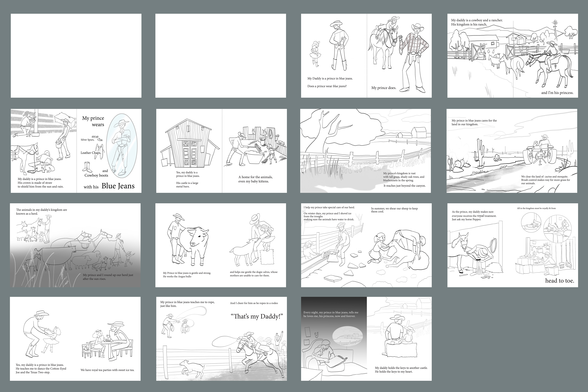Click "My prince in blue jeans cares for the land"

(474, 122)
